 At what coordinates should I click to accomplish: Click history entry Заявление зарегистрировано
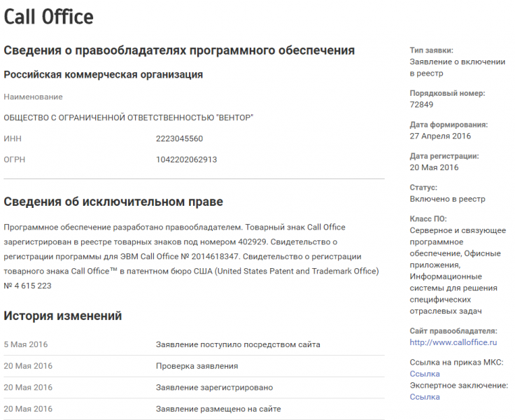214,388
